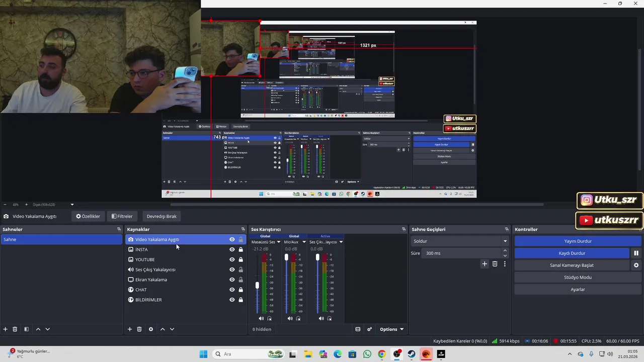This screenshot has height=362, width=644.
Task: Remove scene transition with trash icon
Action: click(x=495, y=264)
